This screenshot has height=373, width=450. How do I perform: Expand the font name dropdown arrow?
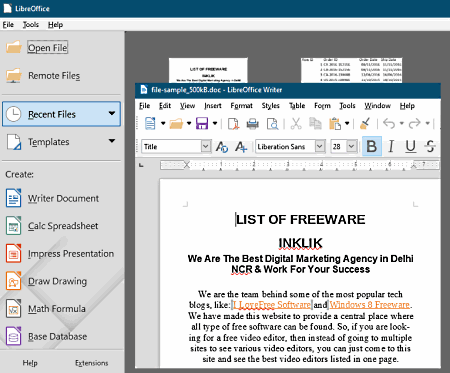click(x=320, y=146)
